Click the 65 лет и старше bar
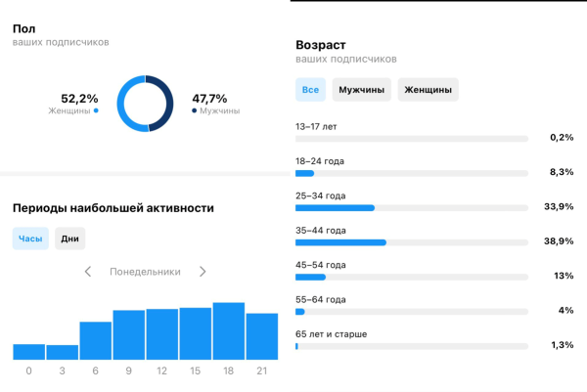This screenshot has width=587, height=392. [411, 346]
